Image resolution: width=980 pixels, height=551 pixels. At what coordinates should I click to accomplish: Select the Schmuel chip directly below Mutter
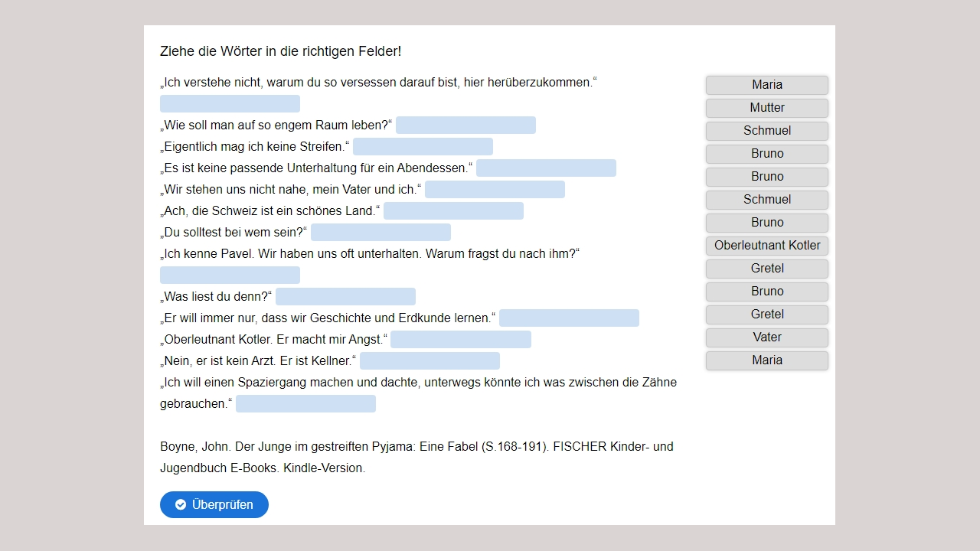point(766,131)
